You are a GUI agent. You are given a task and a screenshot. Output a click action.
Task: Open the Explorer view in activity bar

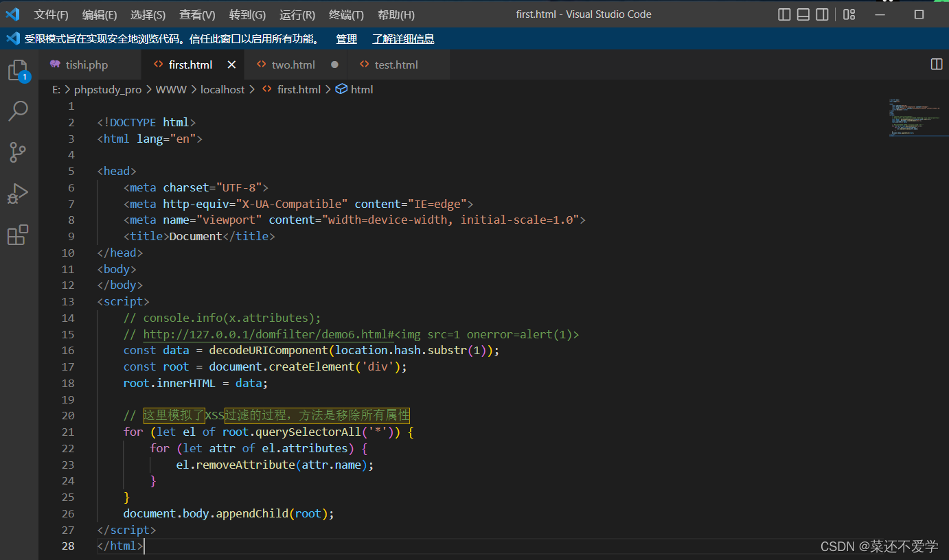coord(18,71)
